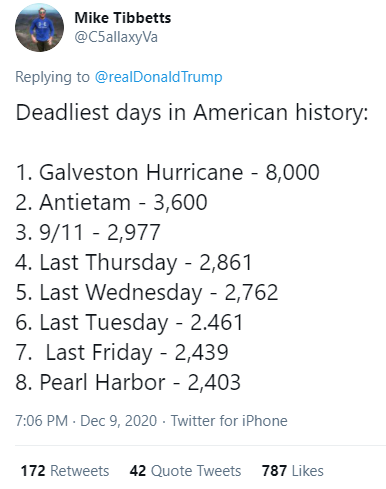Open the @realDonaldTrump mention link
The image size is (386, 489).
159,77
